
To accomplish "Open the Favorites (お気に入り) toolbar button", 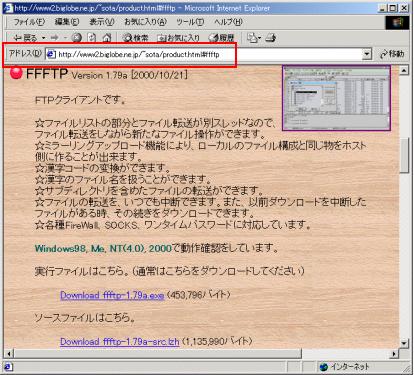I will (x=178, y=38).
